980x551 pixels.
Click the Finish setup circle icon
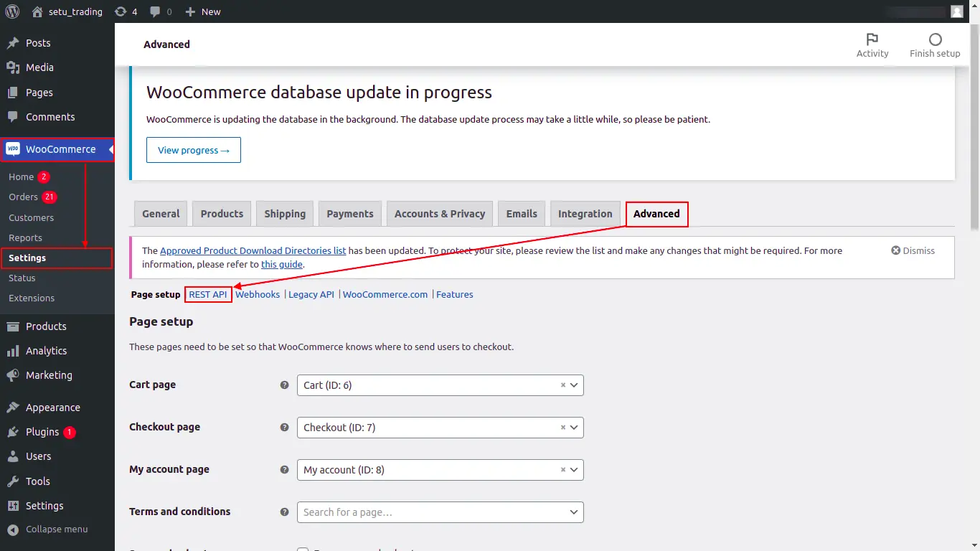[x=935, y=39]
